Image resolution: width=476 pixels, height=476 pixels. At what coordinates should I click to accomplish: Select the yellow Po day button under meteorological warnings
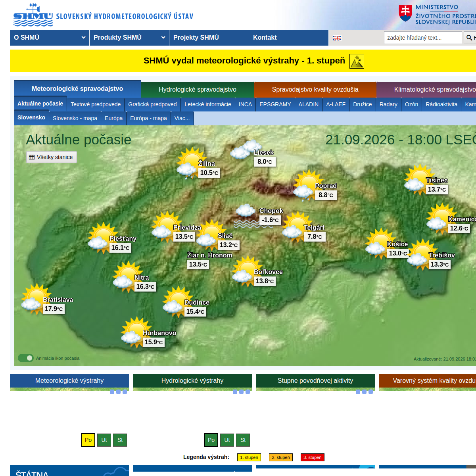coord(88,440)
